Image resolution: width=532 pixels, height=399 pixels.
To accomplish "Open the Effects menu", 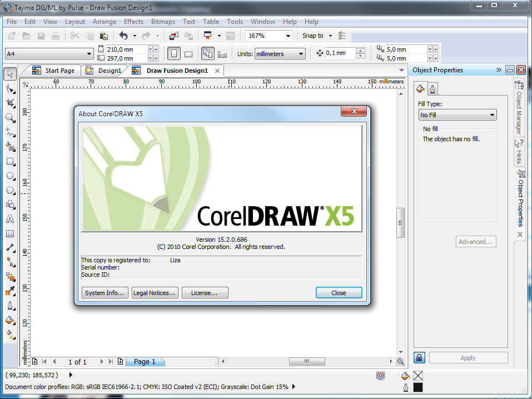I will point(133,21).
